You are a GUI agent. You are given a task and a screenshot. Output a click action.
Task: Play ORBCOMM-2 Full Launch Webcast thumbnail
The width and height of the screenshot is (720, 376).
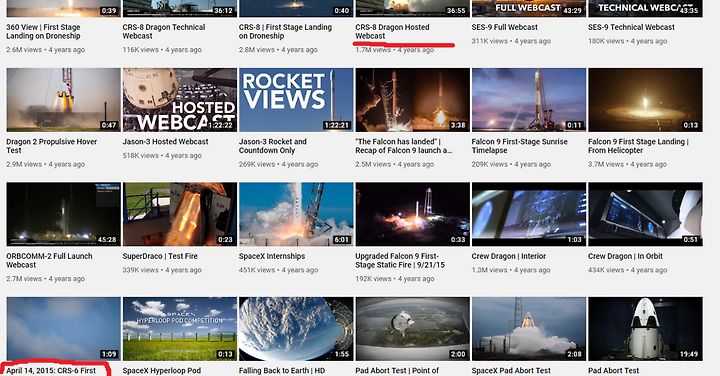[63, 214]
